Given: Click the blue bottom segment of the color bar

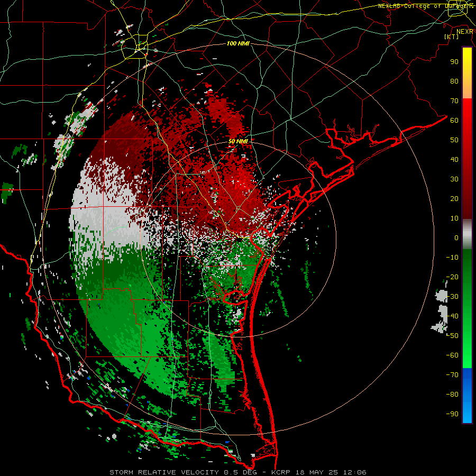Looking at the screenshot, I should pos(467,396).
